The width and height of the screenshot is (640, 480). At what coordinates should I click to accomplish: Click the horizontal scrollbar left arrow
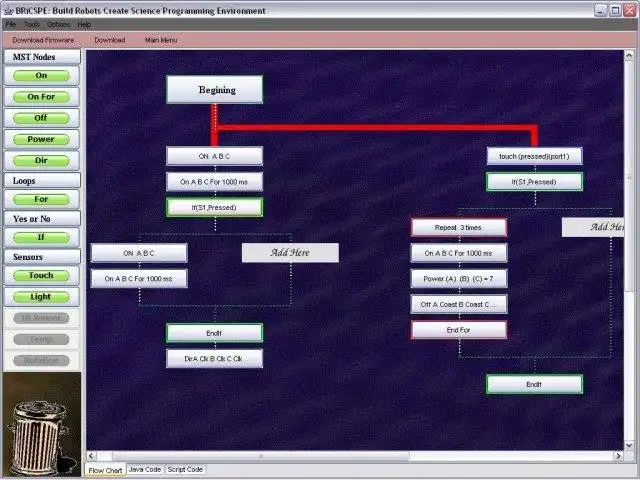92,456
